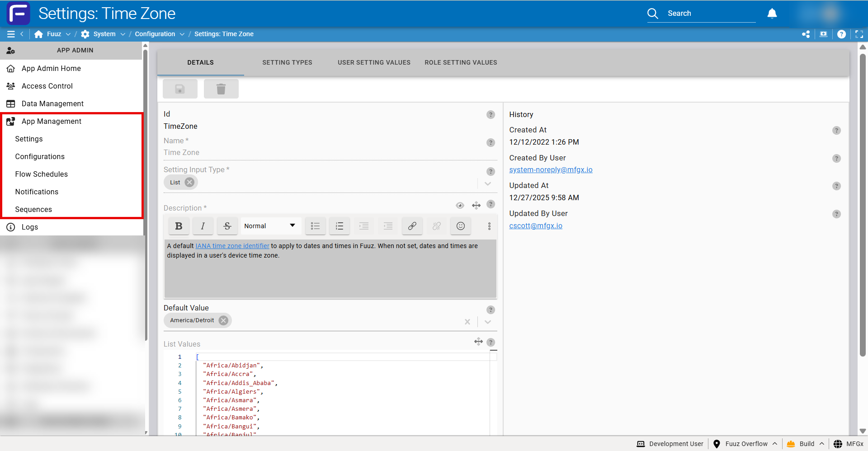Click the screen capture icon near help
The image size is (868, 451).
coord(824,34)
